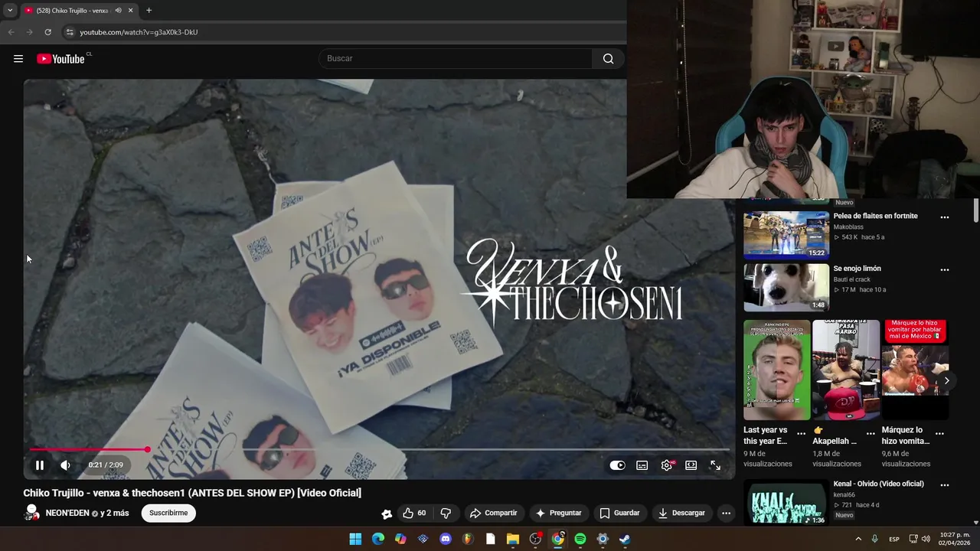Open options for the Márquez lo hizo vomitar short
The image size is (980, 551).
click(x=939, y=433)
